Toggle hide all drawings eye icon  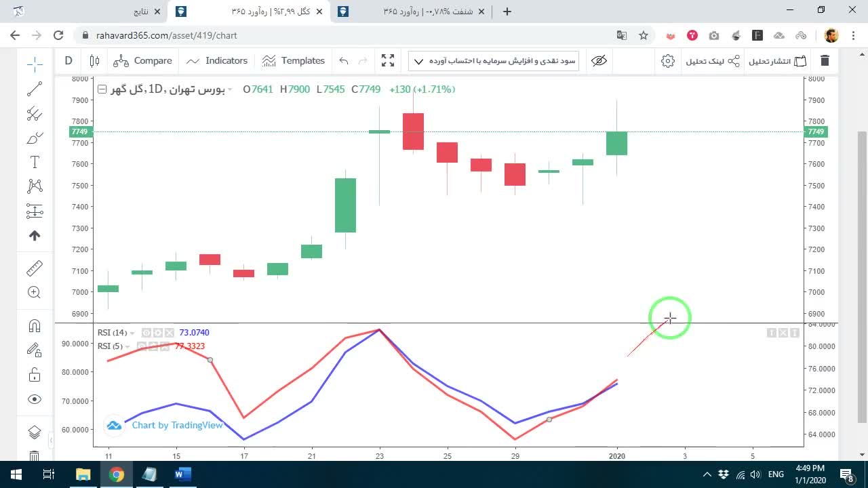pyautogui.click(x=35, y=400)
